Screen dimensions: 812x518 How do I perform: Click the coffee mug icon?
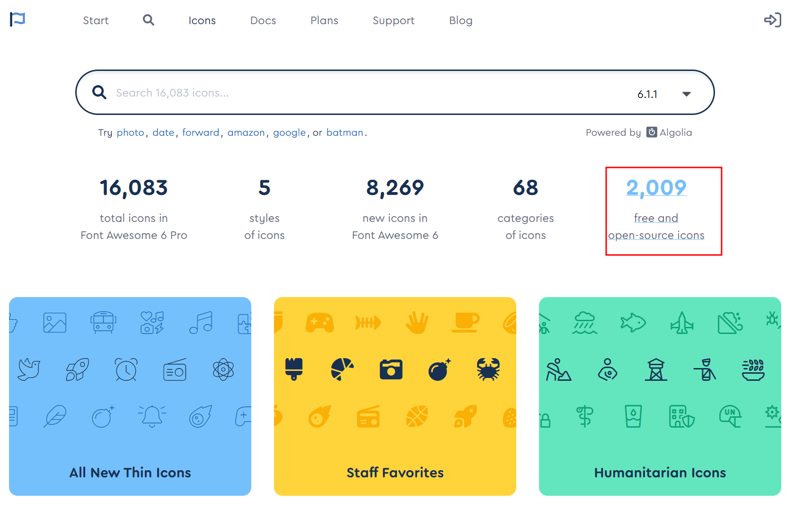pos(465,323)
